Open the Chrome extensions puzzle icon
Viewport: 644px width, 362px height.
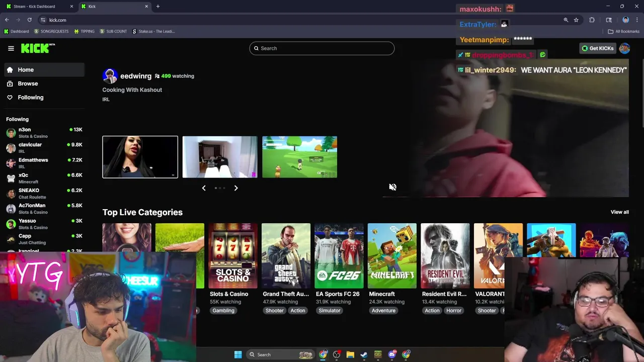point(592,20)
